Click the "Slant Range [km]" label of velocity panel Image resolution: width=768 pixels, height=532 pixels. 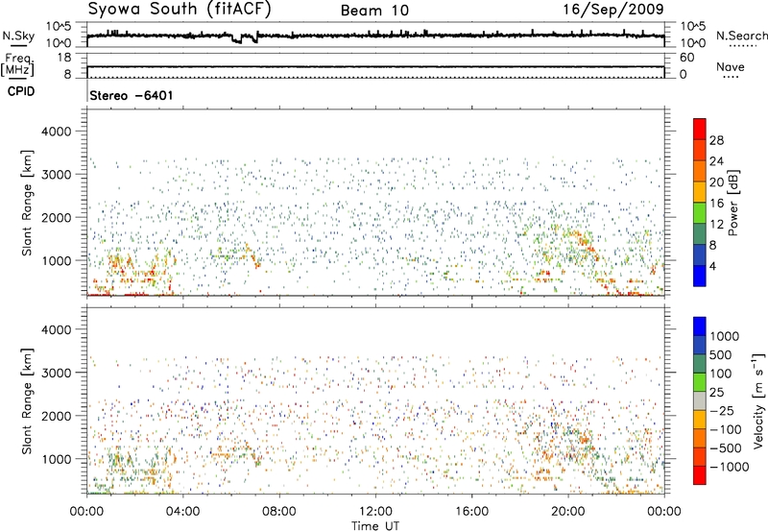coord(27,401)
